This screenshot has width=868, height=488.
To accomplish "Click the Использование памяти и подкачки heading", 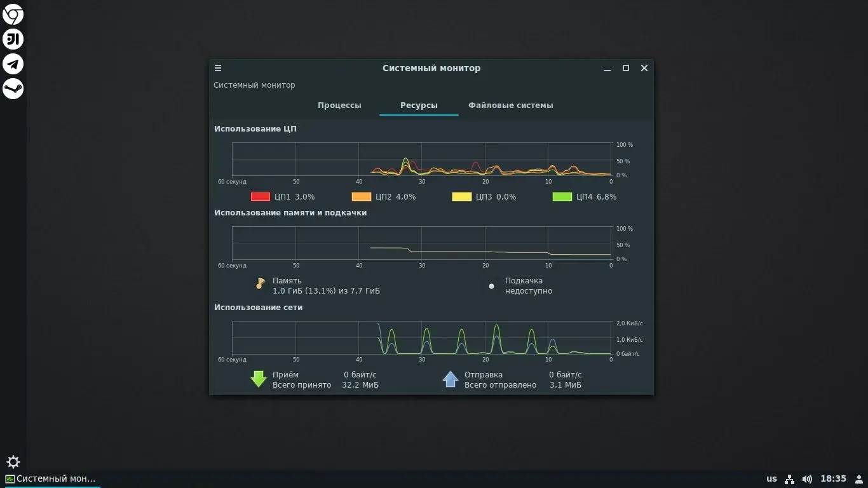I will pyautogui.click(x=290, y=213).
